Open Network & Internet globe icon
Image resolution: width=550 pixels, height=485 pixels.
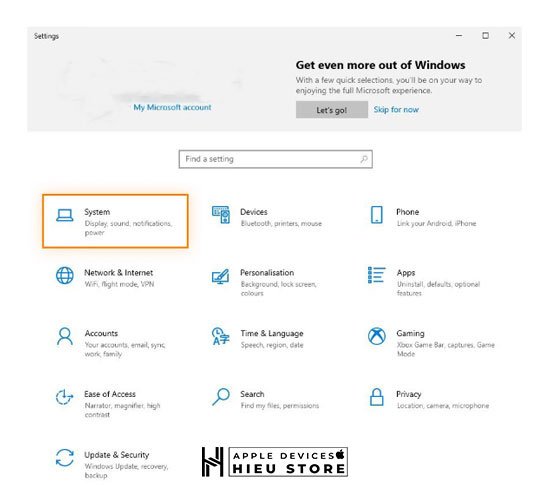(65, 275)
